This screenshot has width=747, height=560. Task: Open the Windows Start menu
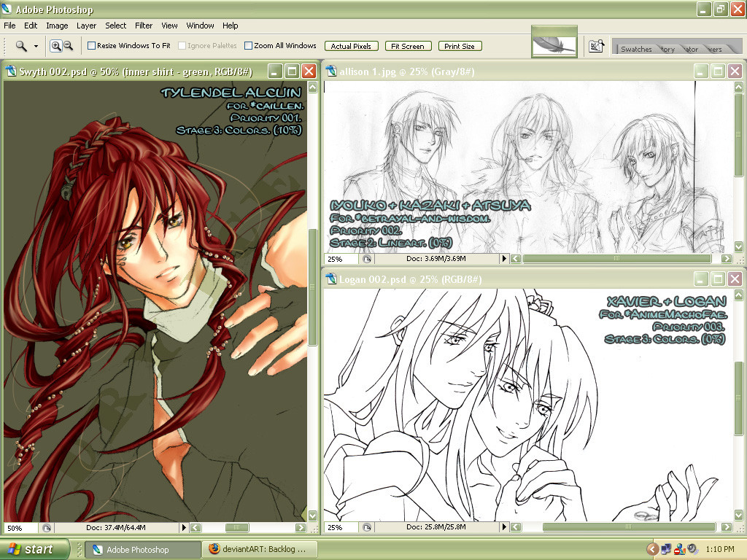pos(34,550)
